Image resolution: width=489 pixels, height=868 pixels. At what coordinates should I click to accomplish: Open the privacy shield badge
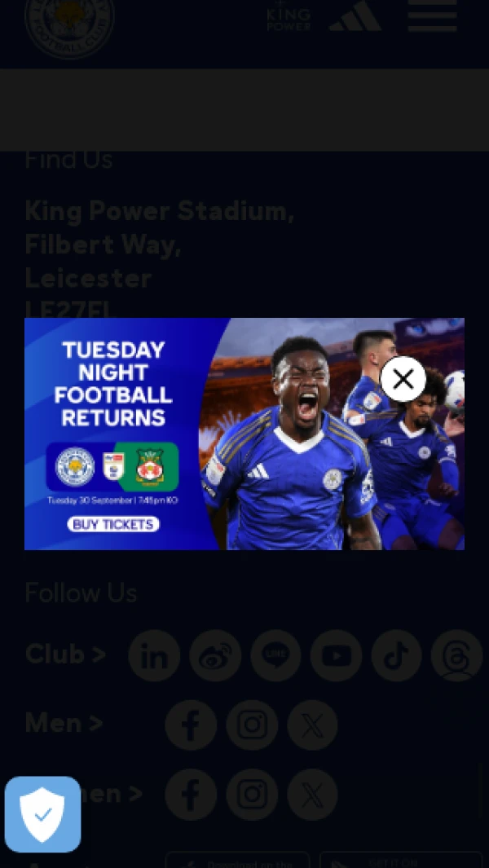(42, 814)
